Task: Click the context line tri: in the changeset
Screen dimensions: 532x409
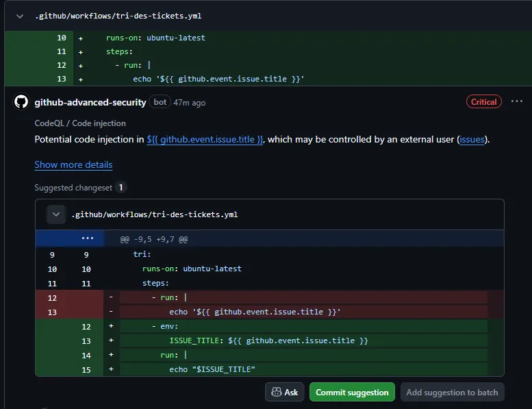Action: pos(142,255)
